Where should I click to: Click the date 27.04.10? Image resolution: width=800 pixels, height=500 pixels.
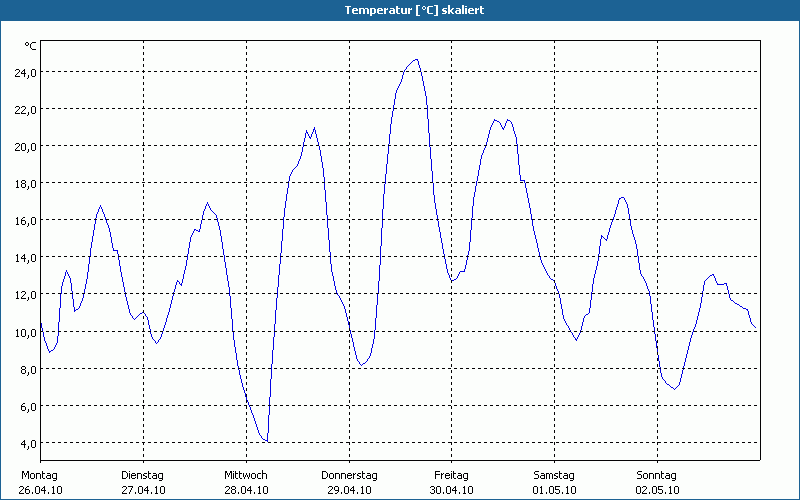click(143, 490)
